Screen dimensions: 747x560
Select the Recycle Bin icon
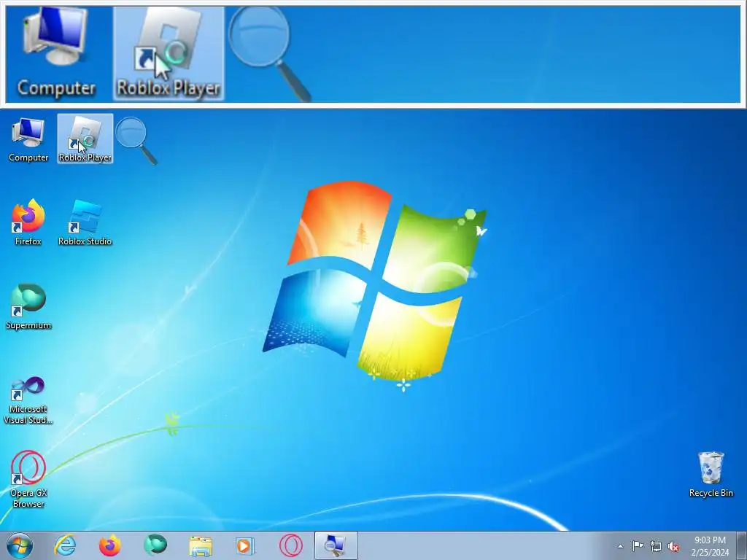[711, 474]
